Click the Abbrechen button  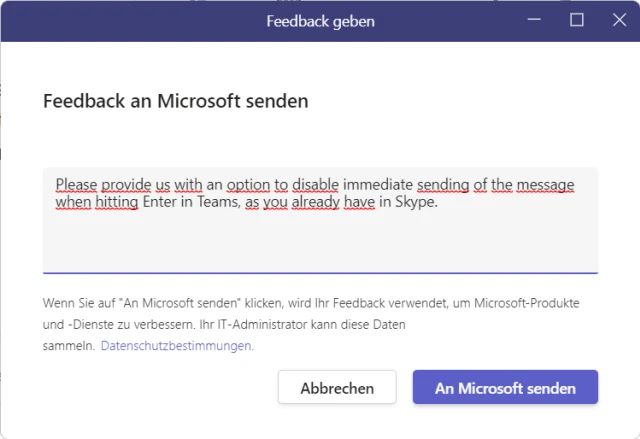[x=337, y=388]
